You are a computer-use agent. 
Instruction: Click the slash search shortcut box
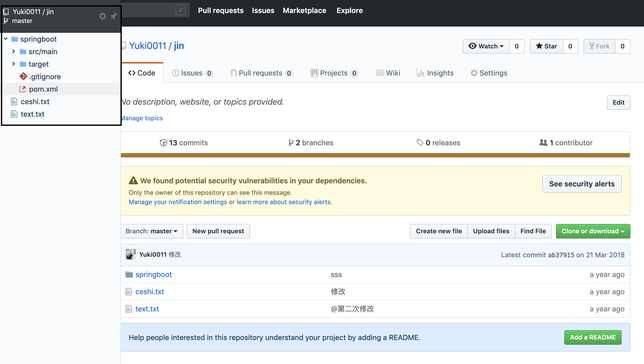180,10
